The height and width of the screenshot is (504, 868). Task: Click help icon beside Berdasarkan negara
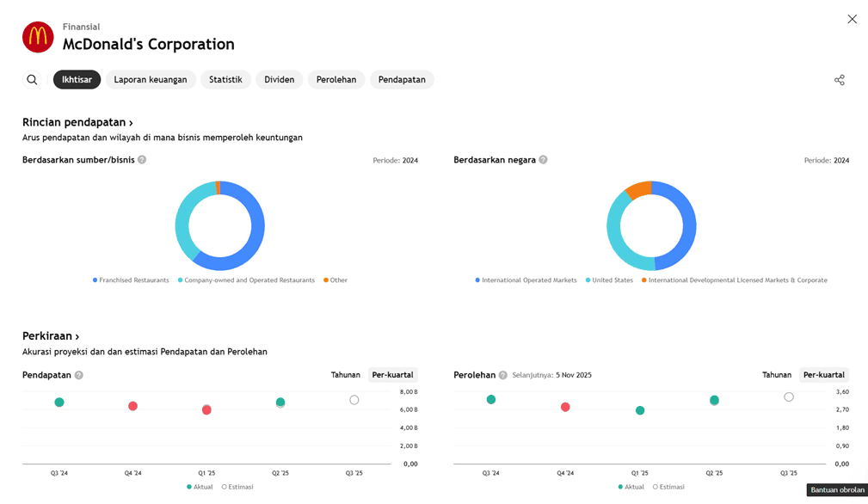pos(543,160)
